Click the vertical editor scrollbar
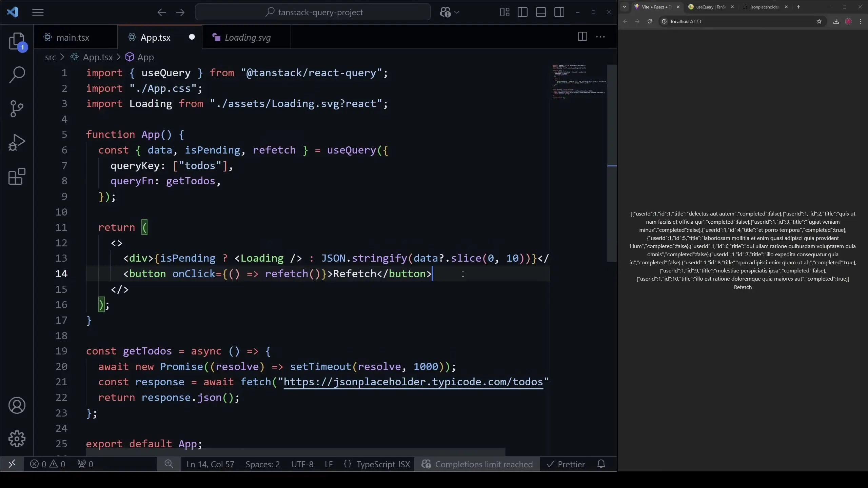Viewport: 868px width, 488px height. [x=612, y=163]
